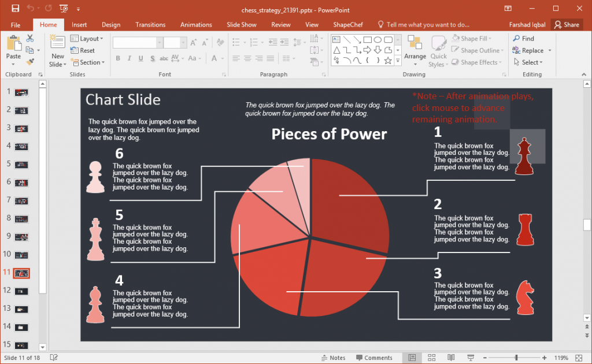This screenshot has width=592, height=364.
Task: Switch to the Animations tab
Action: pyautogui.click(x=196, y=24)
